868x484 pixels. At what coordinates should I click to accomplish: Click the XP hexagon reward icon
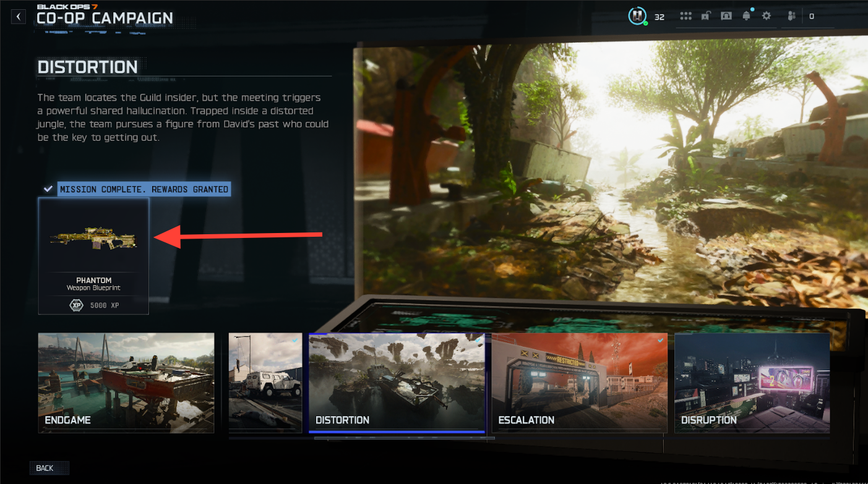pos(75,305)
